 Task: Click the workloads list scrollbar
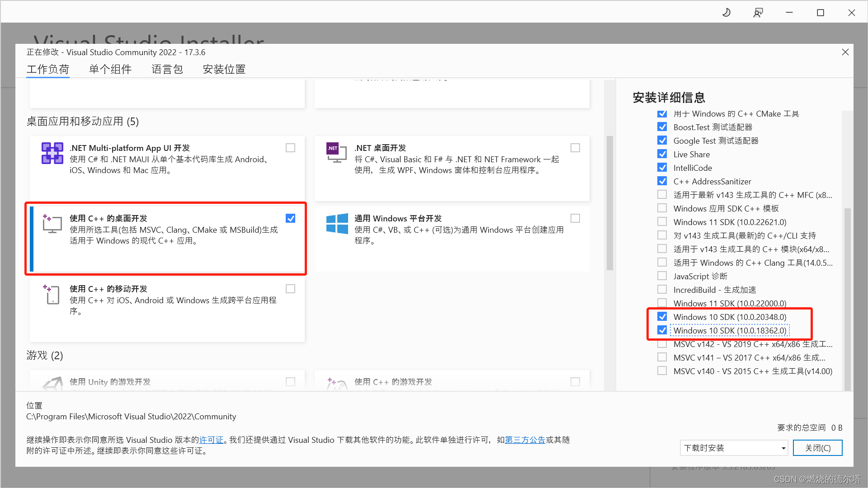(610, 203)
